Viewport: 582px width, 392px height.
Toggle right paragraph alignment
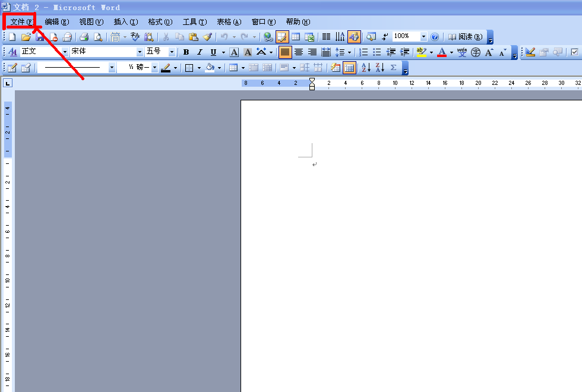pyautogui.click(x=312, y=52)
